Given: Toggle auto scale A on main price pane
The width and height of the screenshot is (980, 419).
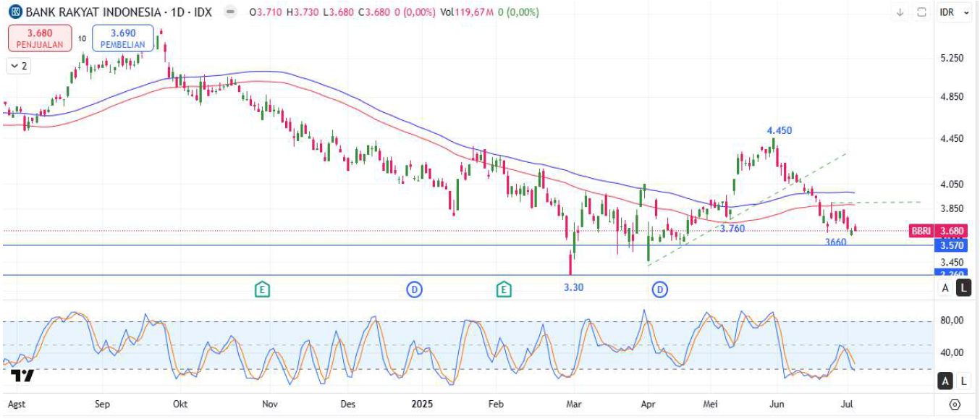Looking at the screenshot, I should (x=945, y=288).
